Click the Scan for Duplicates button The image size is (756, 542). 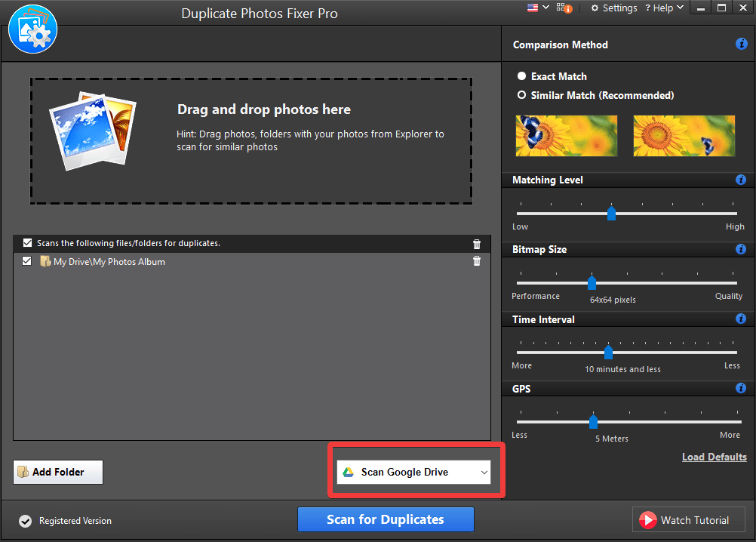(x=386, y=519)
